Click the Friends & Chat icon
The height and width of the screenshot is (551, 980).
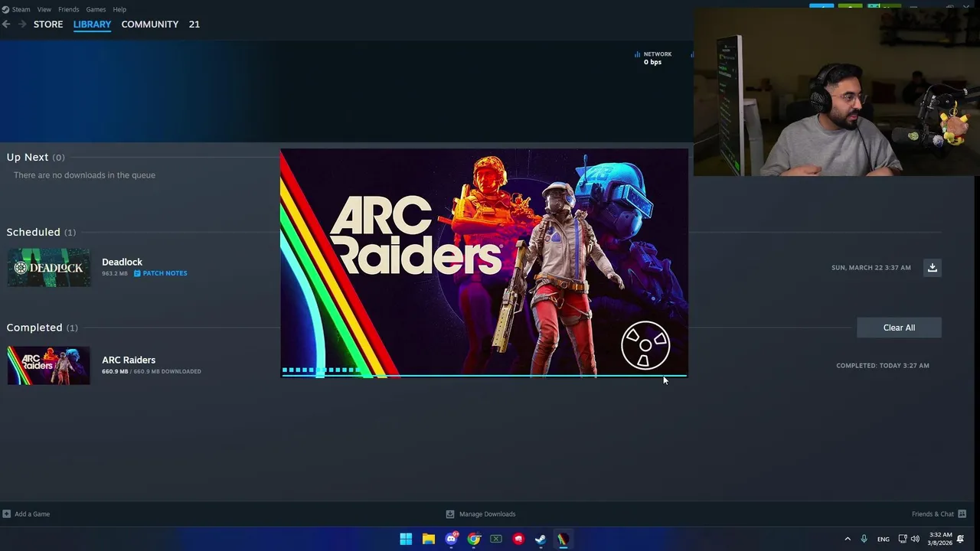click(x=962, y=514)
